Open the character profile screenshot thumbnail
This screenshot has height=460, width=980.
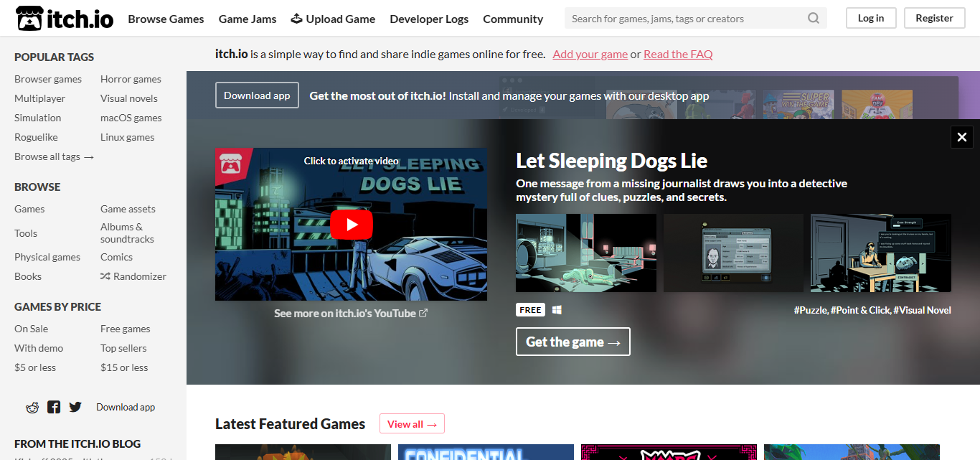tap(733, 253)
